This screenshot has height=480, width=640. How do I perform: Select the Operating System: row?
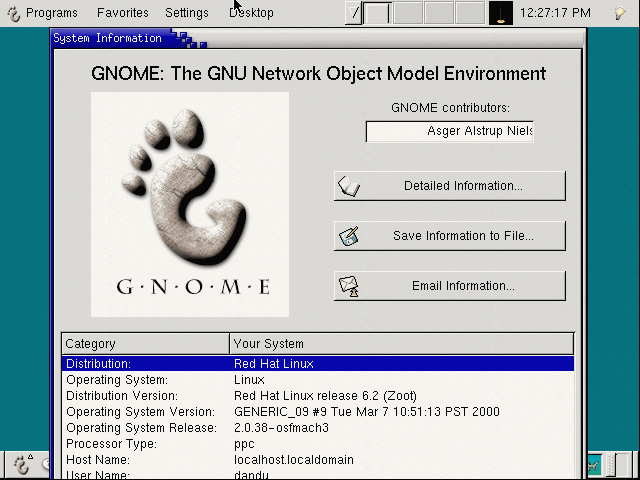tap(318, 380)
